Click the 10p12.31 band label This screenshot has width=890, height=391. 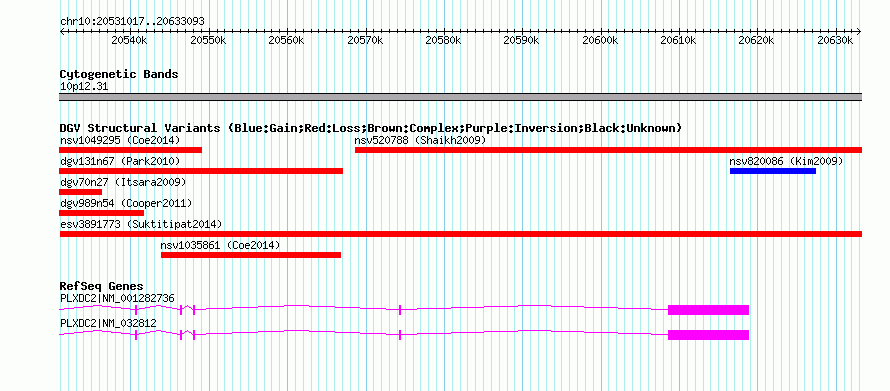point(84,87)
